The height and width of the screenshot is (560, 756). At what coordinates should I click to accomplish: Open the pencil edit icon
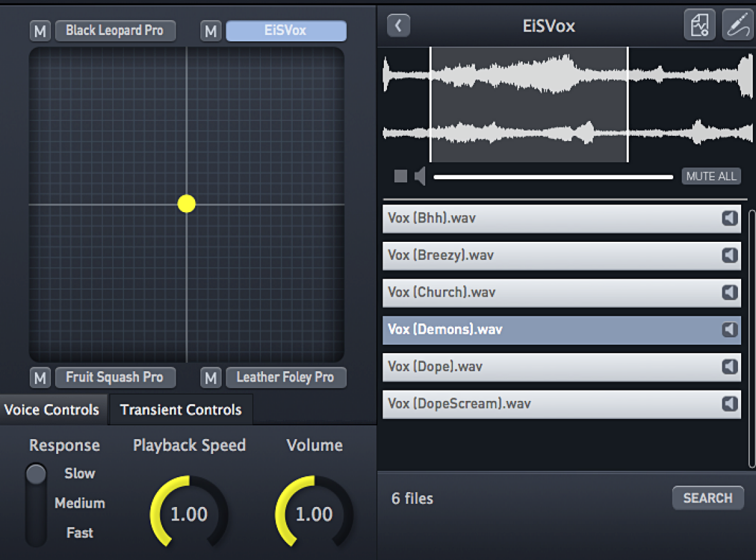[x=738, y=25]
